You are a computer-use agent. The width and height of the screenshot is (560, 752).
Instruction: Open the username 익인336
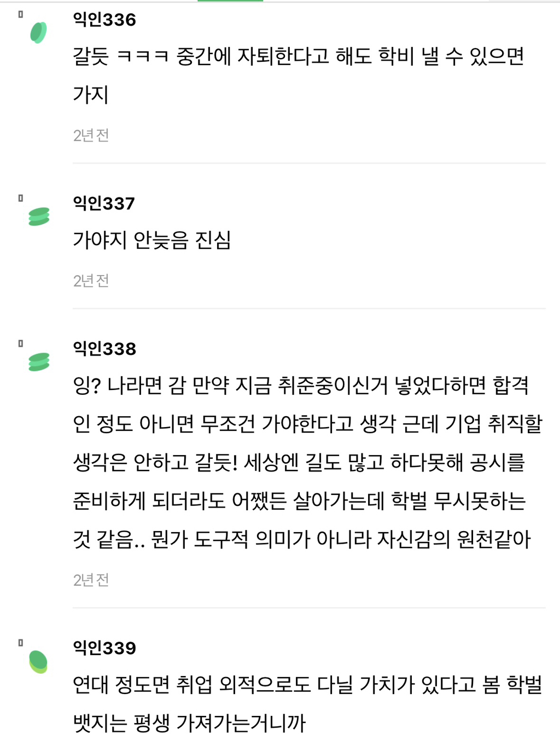104,20
